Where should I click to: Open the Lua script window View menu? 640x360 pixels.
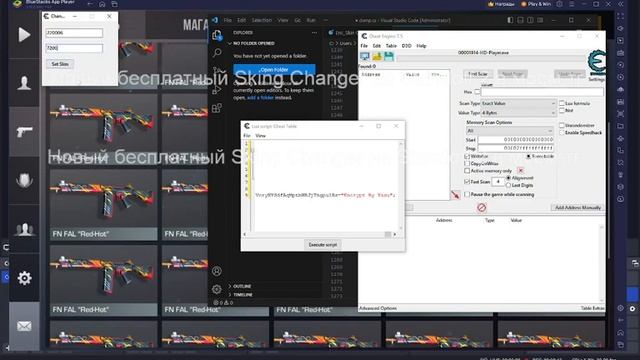[x=260, y=136]
